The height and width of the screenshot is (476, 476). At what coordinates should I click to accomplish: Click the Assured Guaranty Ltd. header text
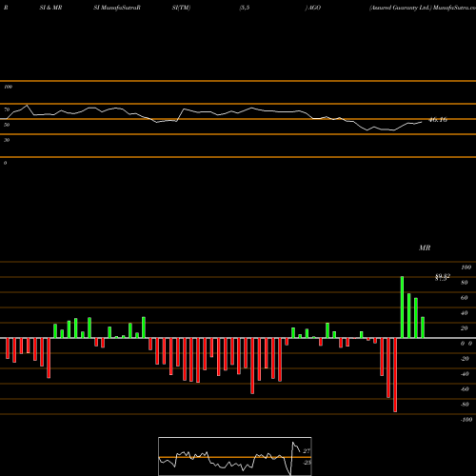click(401, 8)
